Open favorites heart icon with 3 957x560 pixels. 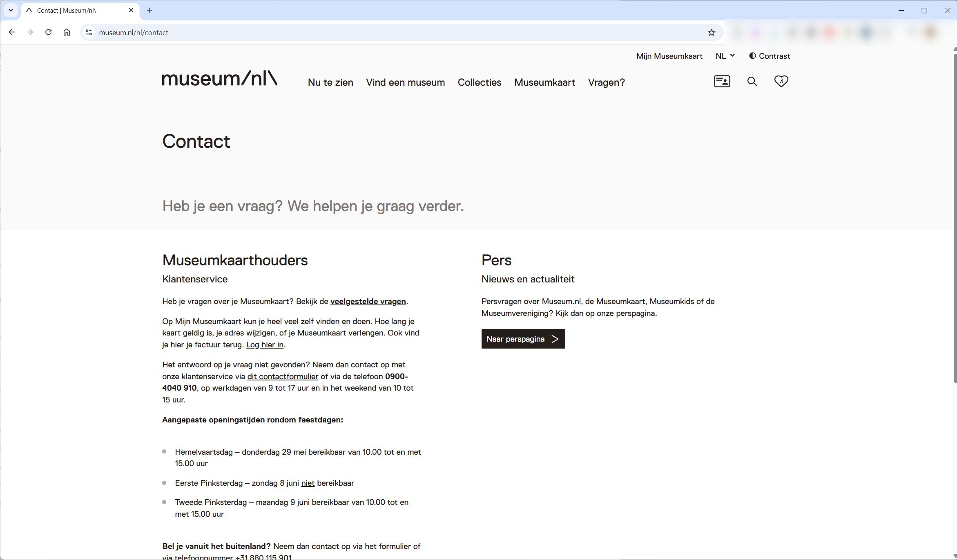pyautogui.click(x=781, y=81)
